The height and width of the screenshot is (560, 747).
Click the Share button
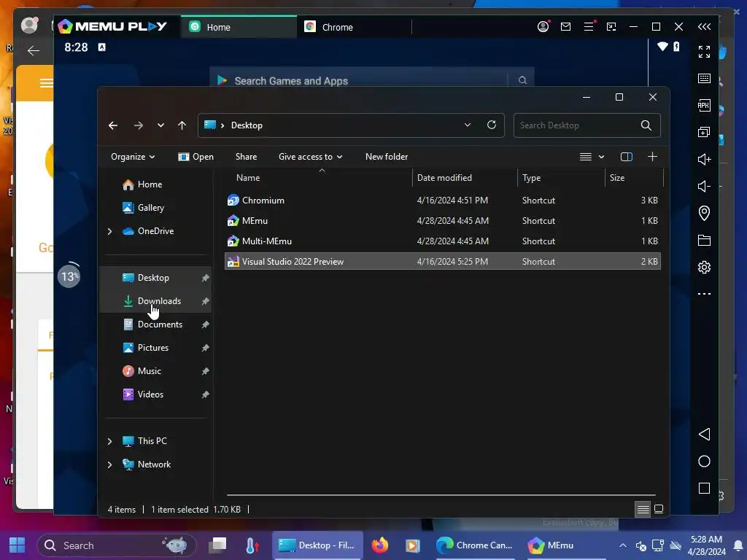[246, 157]
